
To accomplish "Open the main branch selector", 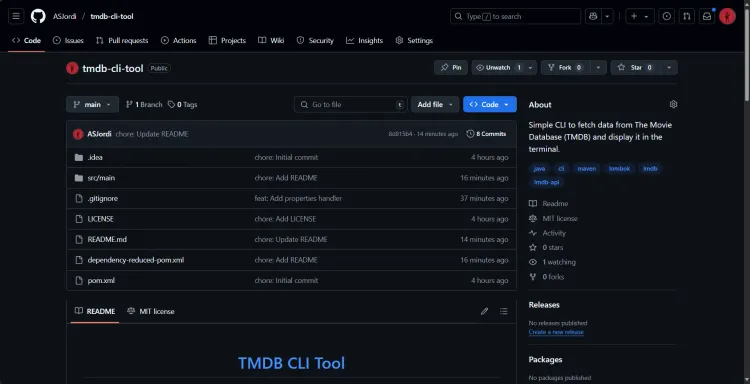I will tap(92, 104).
